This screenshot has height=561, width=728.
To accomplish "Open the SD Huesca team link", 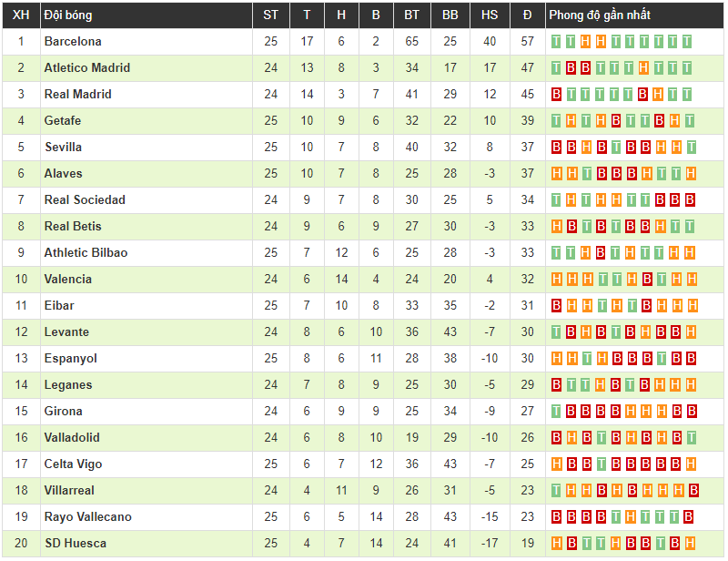I will point(75,543).
